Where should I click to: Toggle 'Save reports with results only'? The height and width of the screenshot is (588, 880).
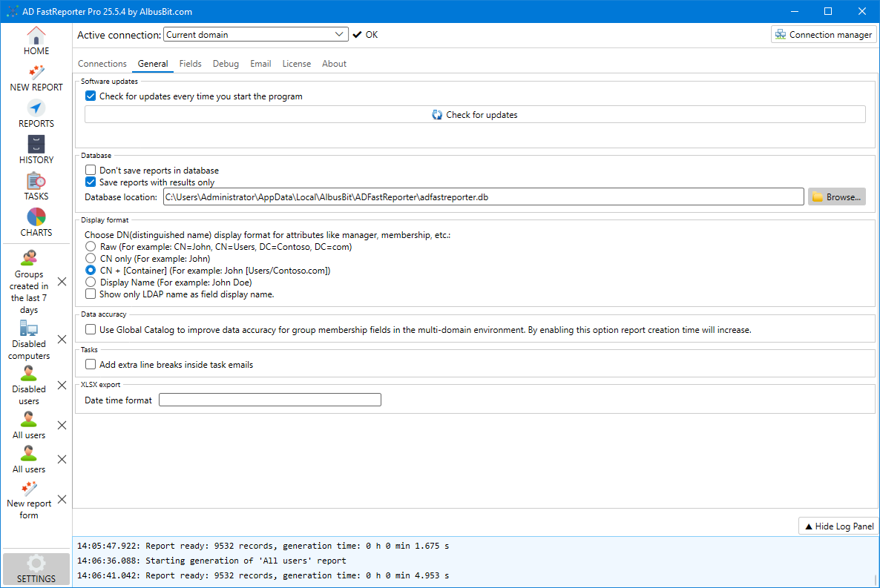coord(91,182)
